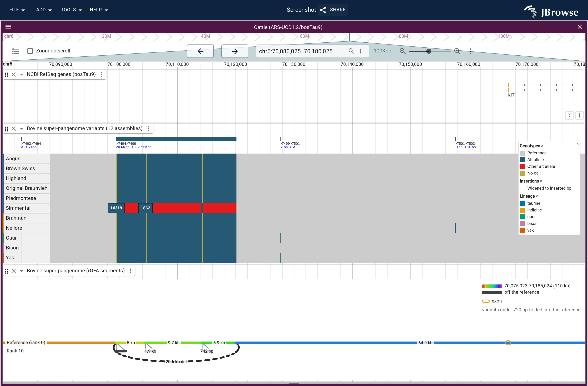
Task: Dismiss the Genotypes legend section
Action: pos(542,146)
